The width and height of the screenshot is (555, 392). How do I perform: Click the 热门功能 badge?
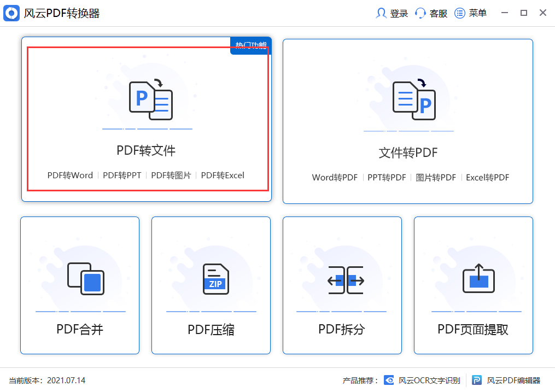click(x=251, y=45)
